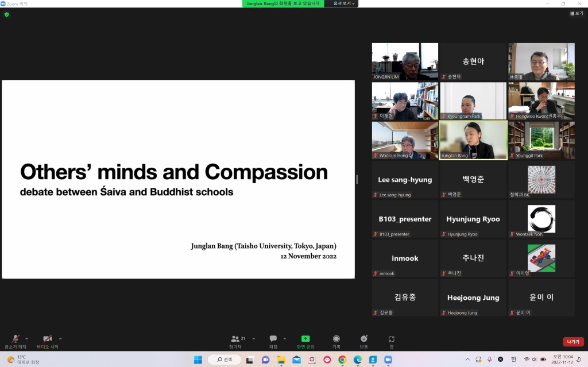
Task: Click the green share screen icon
Action: (305, 339)
